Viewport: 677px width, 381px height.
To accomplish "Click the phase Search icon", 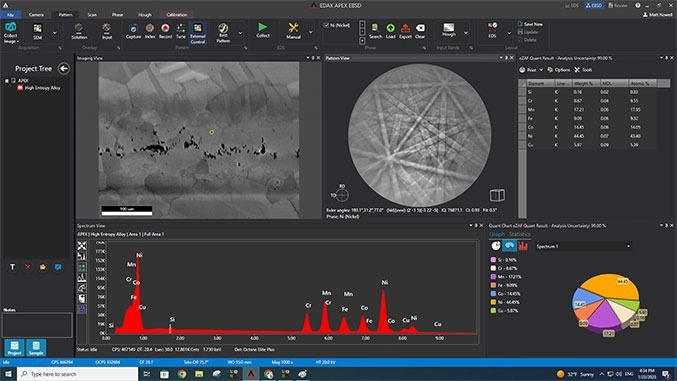I will tap(375, 28).
